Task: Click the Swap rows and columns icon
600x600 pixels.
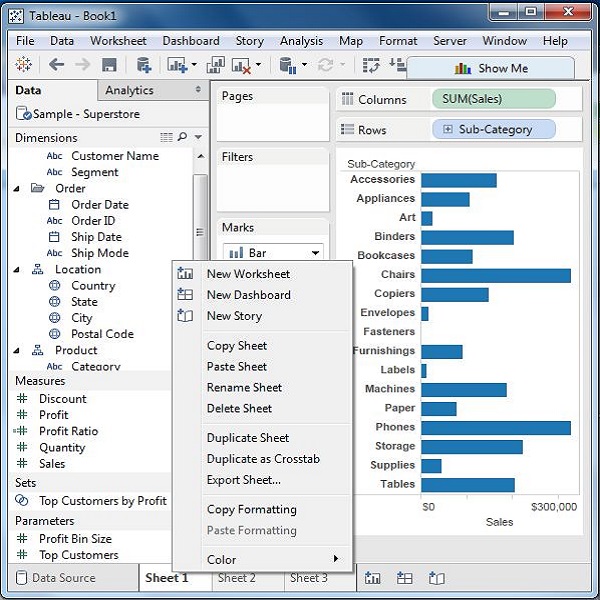Action: (371, 66)
